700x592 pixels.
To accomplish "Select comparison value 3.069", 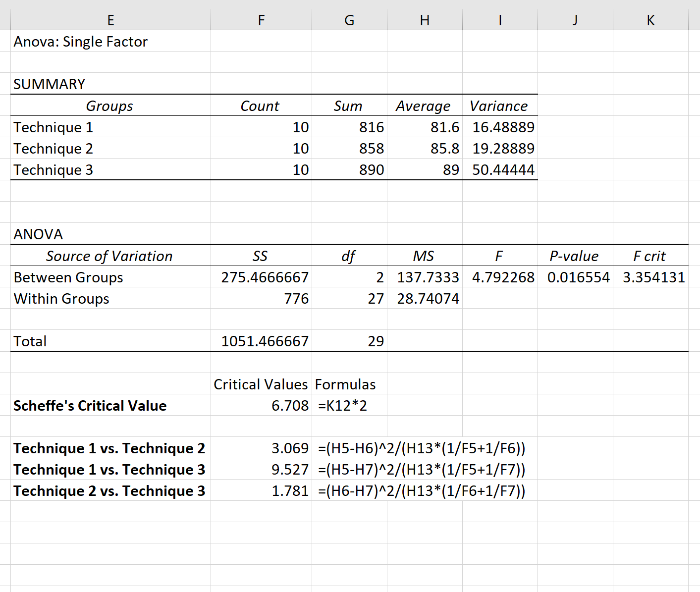I will click(x=261, y=448).
